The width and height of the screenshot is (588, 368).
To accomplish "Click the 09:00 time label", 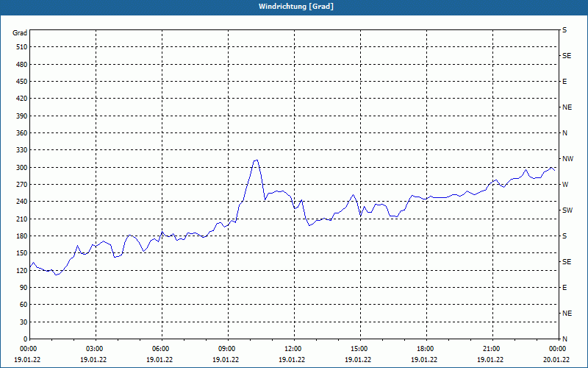I will pos(228,349).
